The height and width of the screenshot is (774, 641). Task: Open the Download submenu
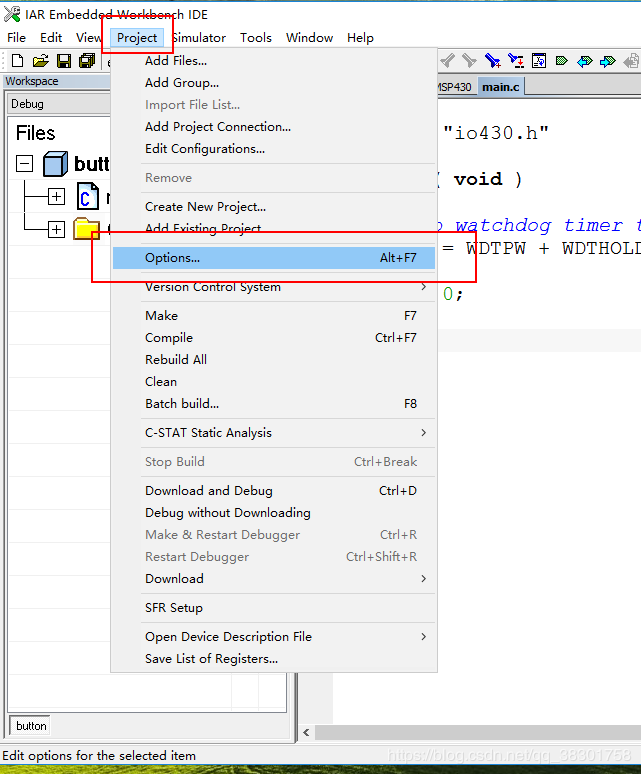pyautogui.click(x=274, y=579)
